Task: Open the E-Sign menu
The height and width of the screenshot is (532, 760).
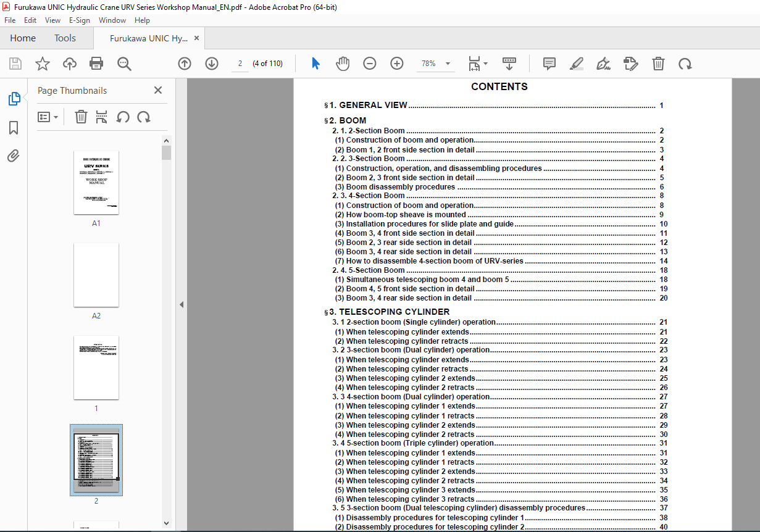Action: point(80,20)
